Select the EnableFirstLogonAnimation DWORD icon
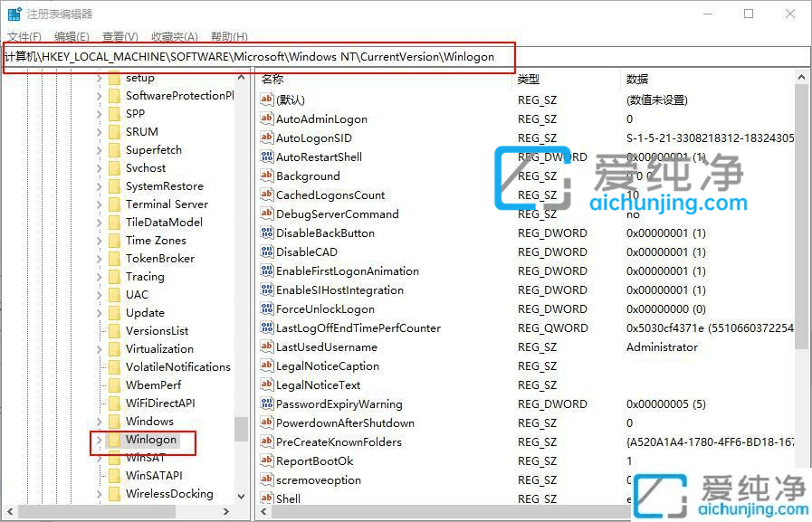Image resolution: width=812 pixels, height=522 pixels. pyautogui.click(x=267, y=270)
